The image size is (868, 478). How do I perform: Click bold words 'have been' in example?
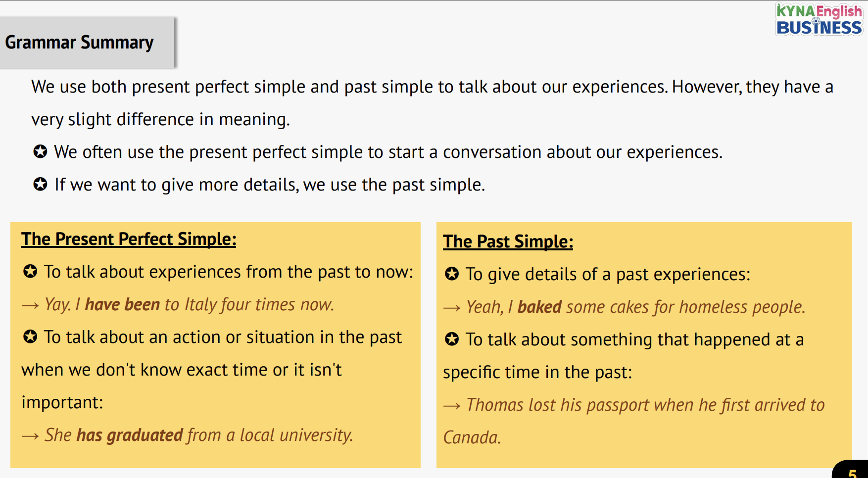[x=122, y=304]
